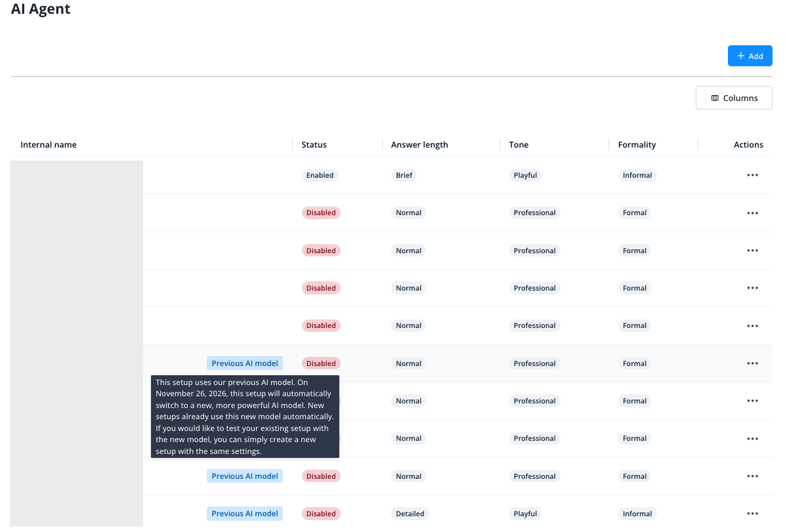The width and height of the screenshot is (785, 532).
Task: Sort by the Internal name column header
Action: 49,144
